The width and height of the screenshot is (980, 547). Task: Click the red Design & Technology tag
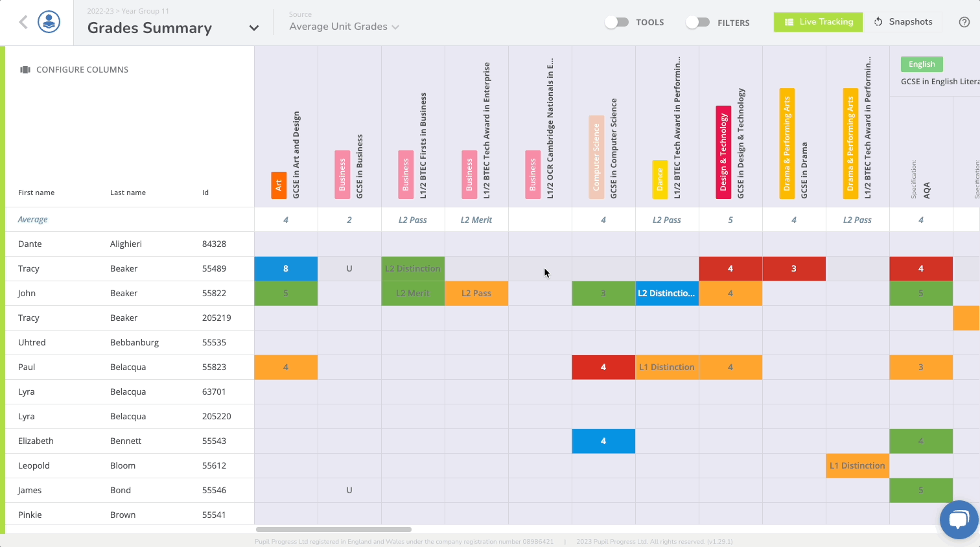723,152
